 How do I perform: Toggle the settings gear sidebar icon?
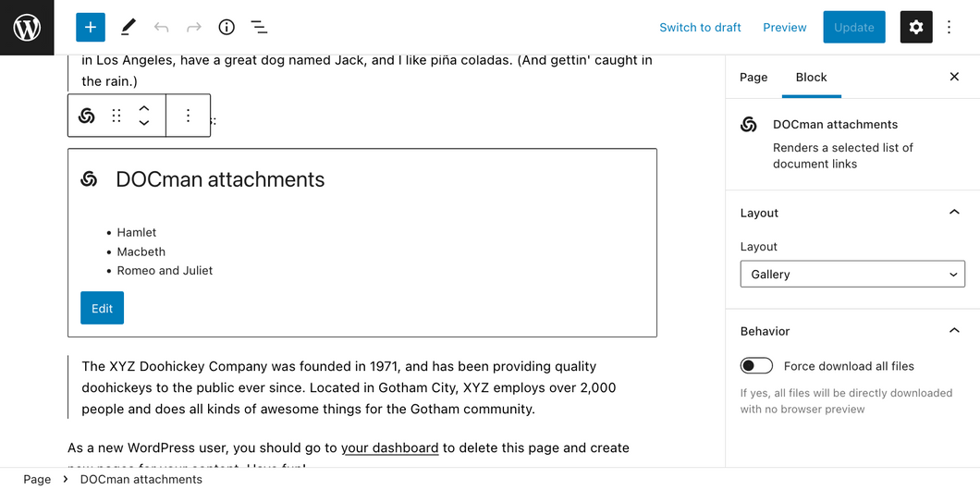click(916, 27)
